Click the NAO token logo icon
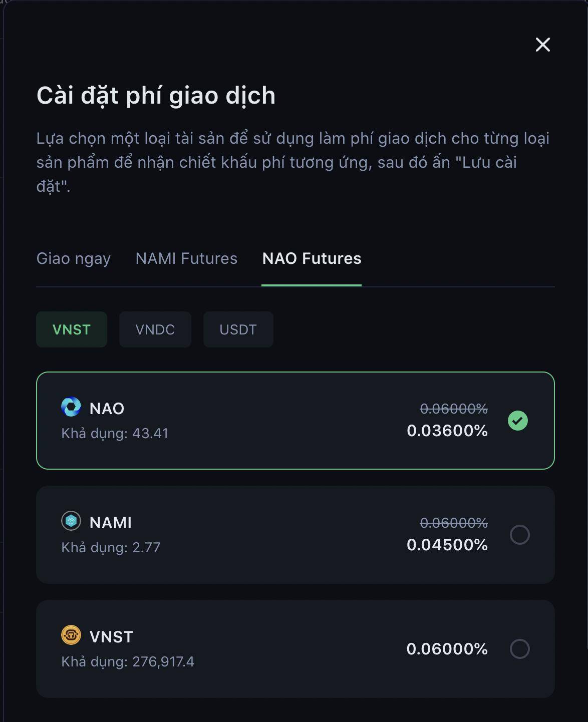 [71, 407]
